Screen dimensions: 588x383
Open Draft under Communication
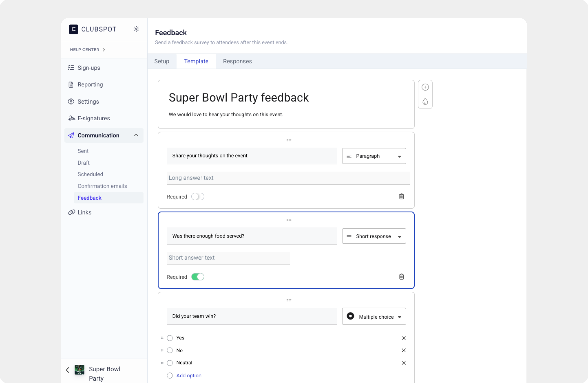83,163
